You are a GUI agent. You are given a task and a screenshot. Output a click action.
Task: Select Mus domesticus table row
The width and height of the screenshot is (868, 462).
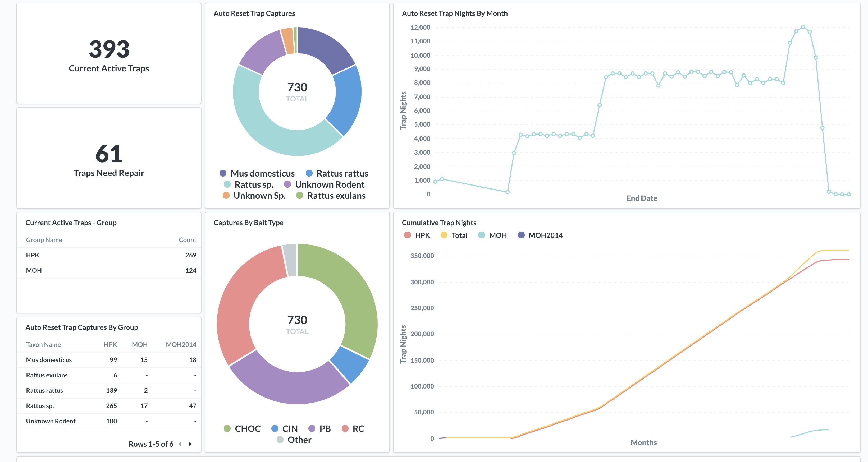[x=109, y=360]
